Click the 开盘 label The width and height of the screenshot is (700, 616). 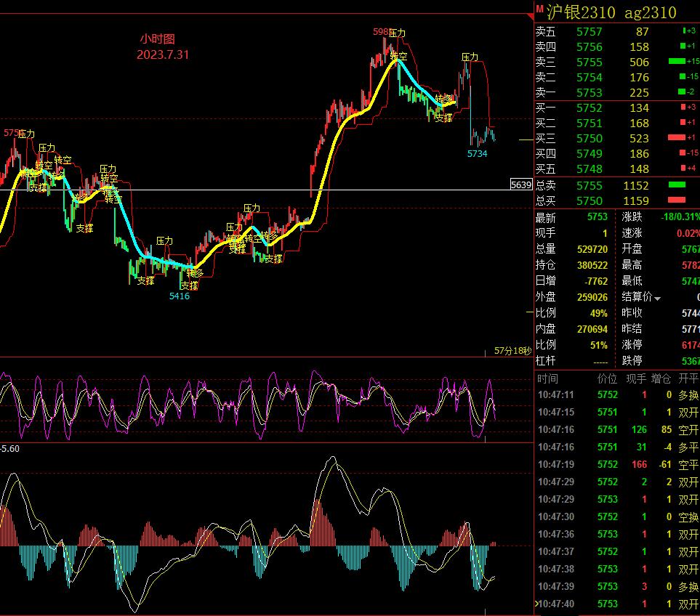click(x=632, y=249)
